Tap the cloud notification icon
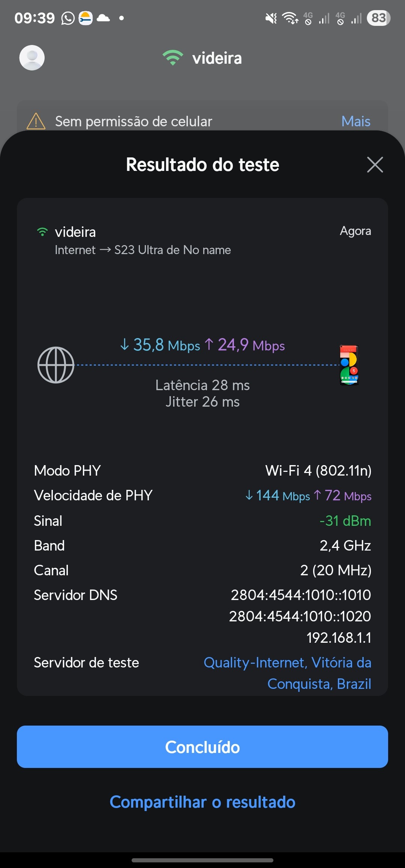This screenshot has width=405, height=868. [x=103, y=18]
